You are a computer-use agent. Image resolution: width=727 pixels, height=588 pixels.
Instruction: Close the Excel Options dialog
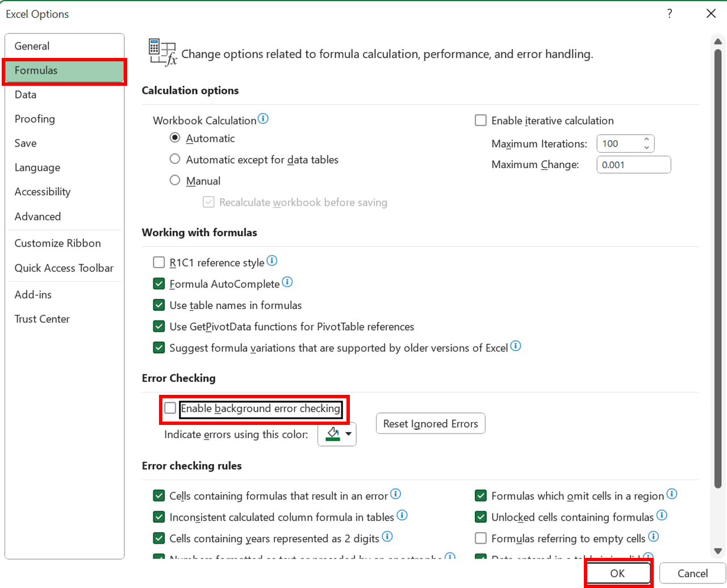[711, 14]
